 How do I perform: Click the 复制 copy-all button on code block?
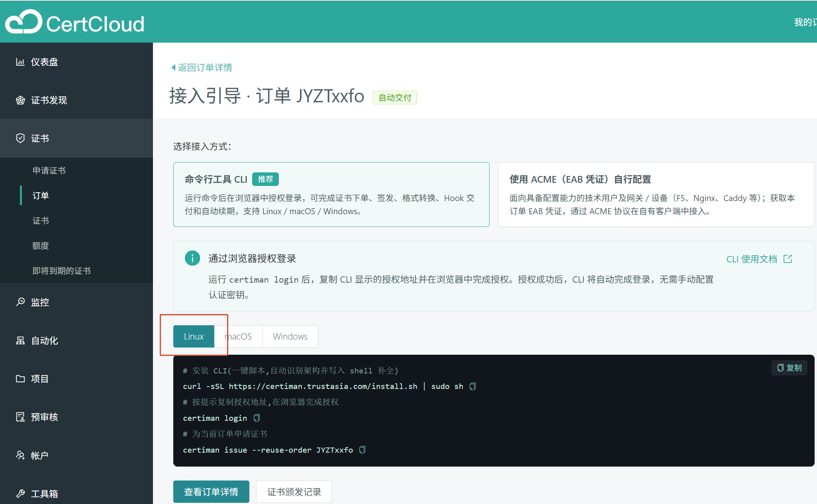click(x=789, y=368)
